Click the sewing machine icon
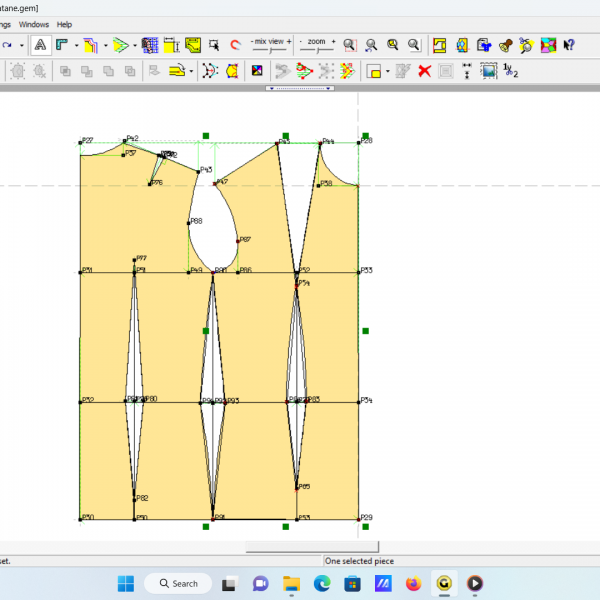Screen dimensions: 600x600 [x=485, y=45]
